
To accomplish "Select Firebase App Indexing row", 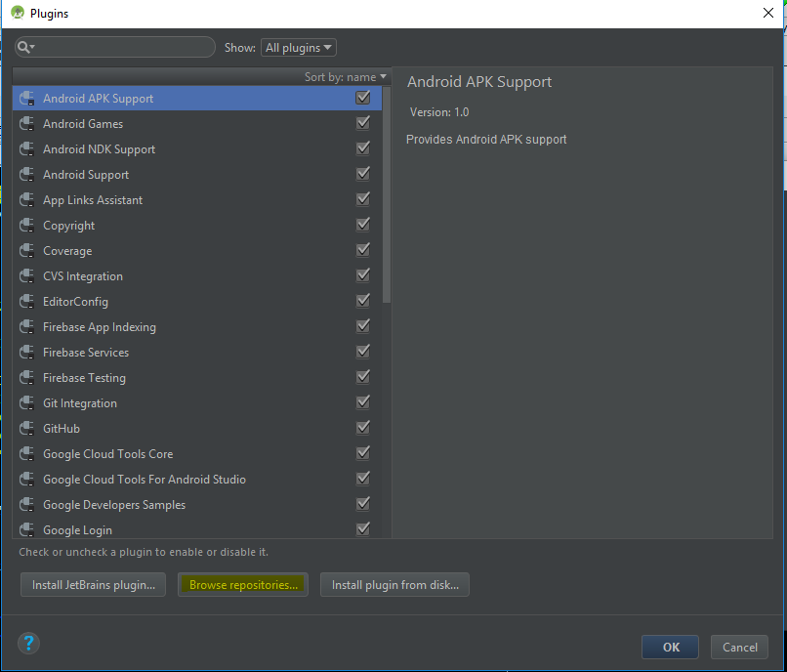I will [x=197, y=327].
